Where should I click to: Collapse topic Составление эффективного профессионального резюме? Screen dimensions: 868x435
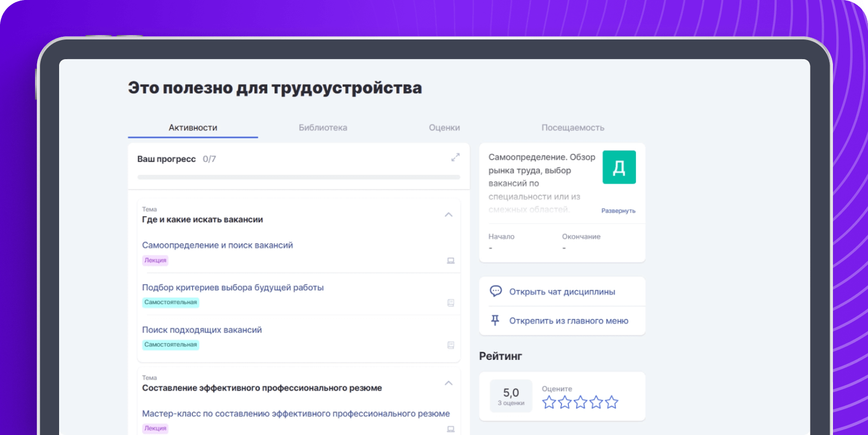pyautogui.click(x=449, y=383)
